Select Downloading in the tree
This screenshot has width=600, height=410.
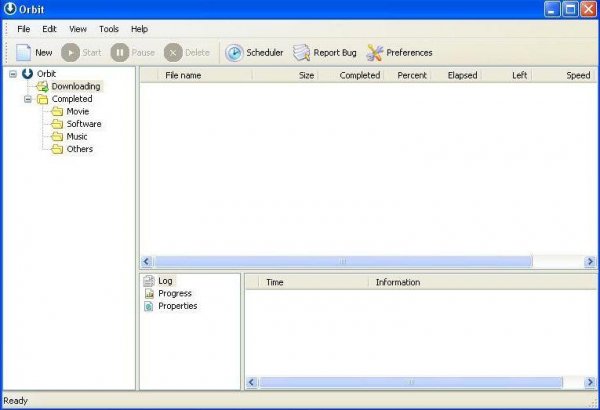pos(76,87)
